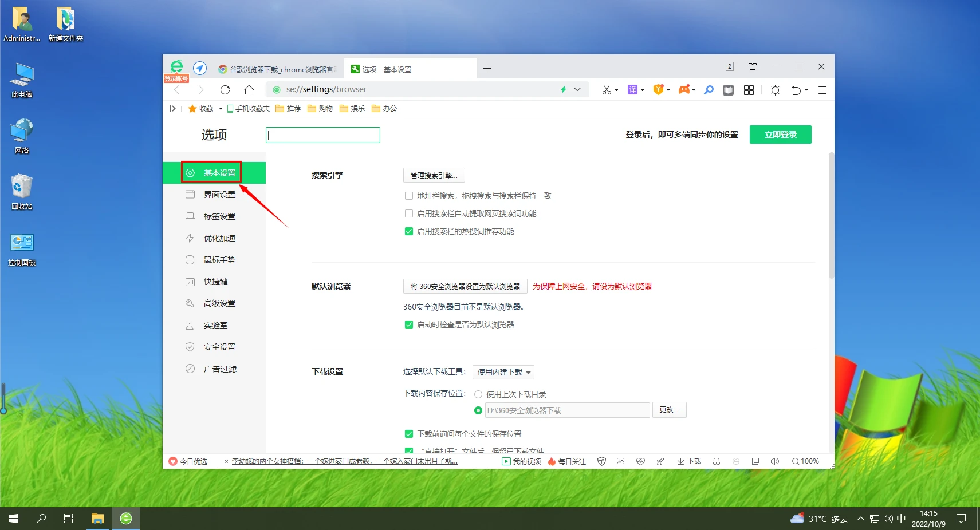980x530 pixels.
Task: Open the 优化加速 settings section
Action: click(x=214, y=238)
